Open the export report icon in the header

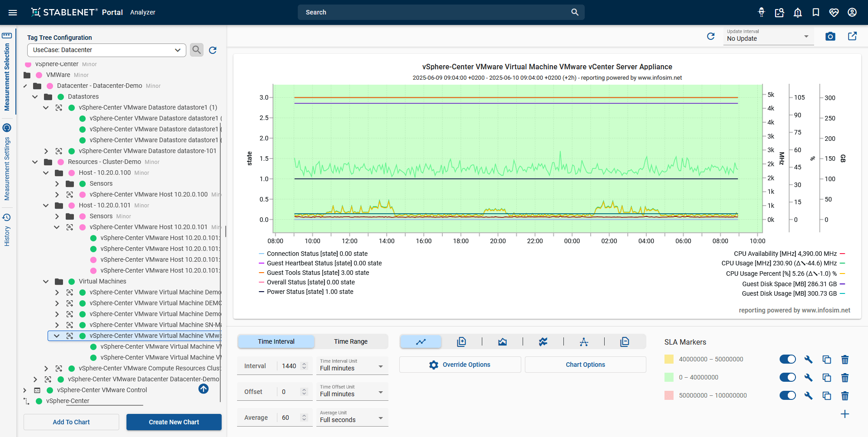coord(780,12)
